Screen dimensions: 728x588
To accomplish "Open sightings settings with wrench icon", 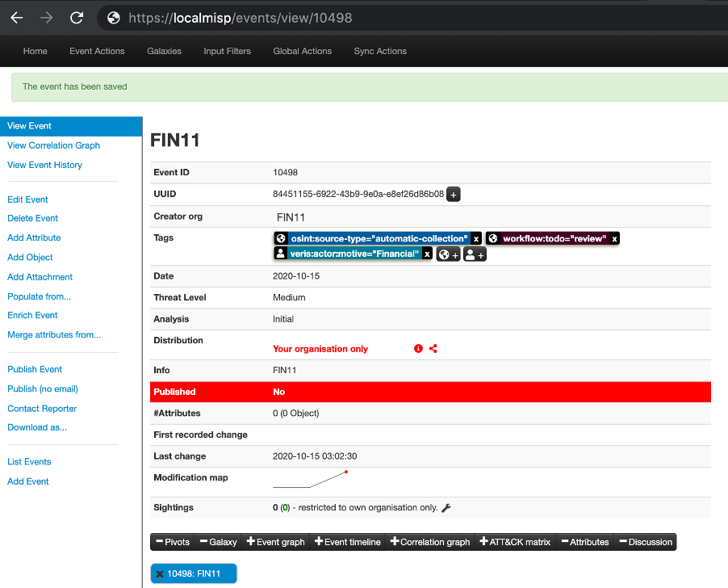I will [x=446, y=508].
